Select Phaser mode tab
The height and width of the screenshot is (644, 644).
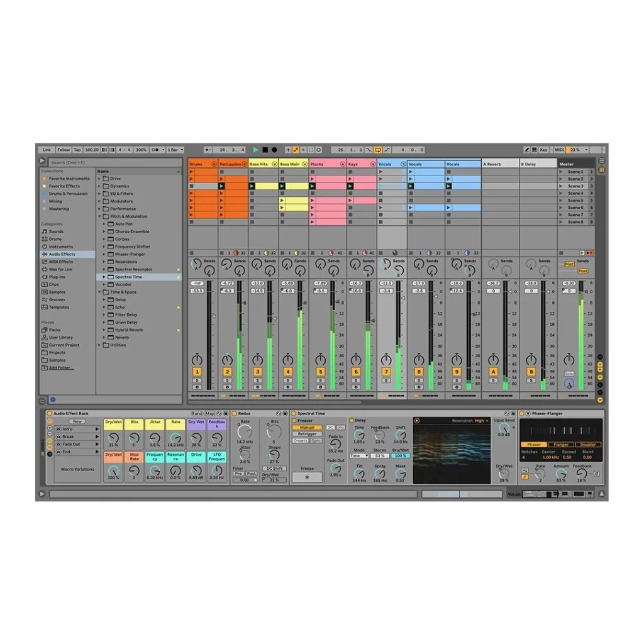(533, 445)
